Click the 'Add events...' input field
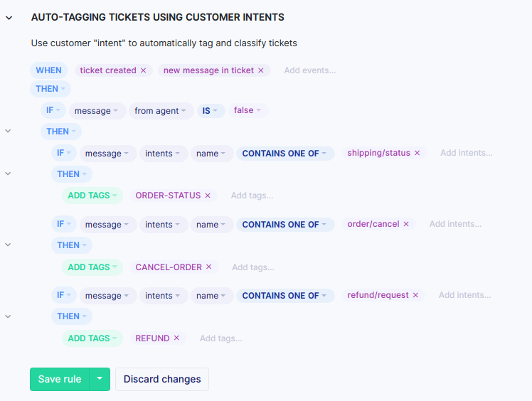The height and width of the screenshot is (401, 532). tap(309, 70)
